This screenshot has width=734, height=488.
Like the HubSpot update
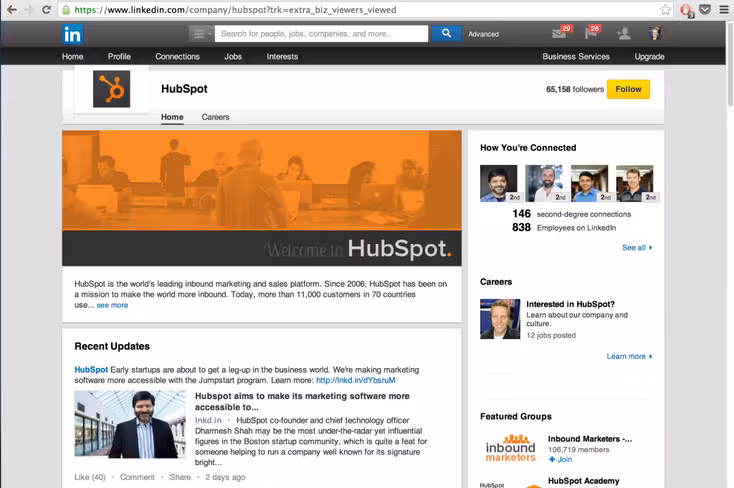click(x=90, y=477)
